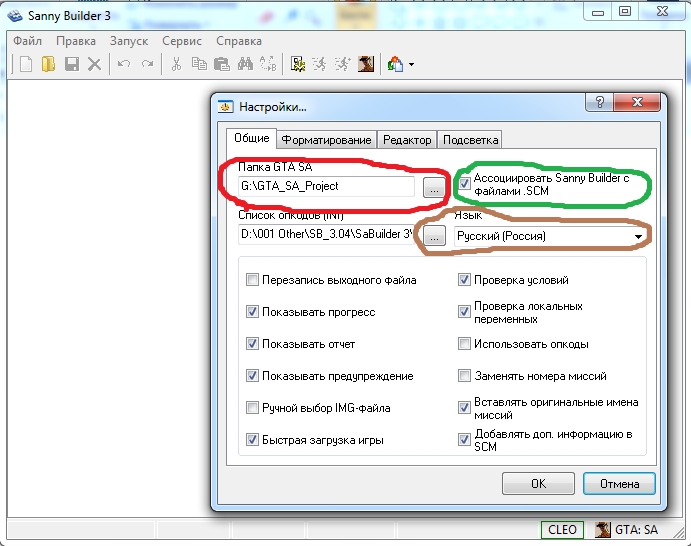Click the New file toolbar icon
Image resolution: width=691 pixels, height=546 pixels.
(25, 64)
